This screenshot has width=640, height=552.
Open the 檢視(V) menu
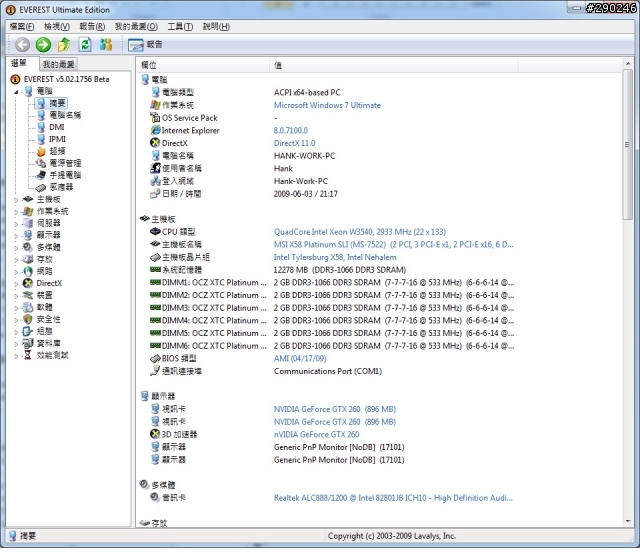57,27
